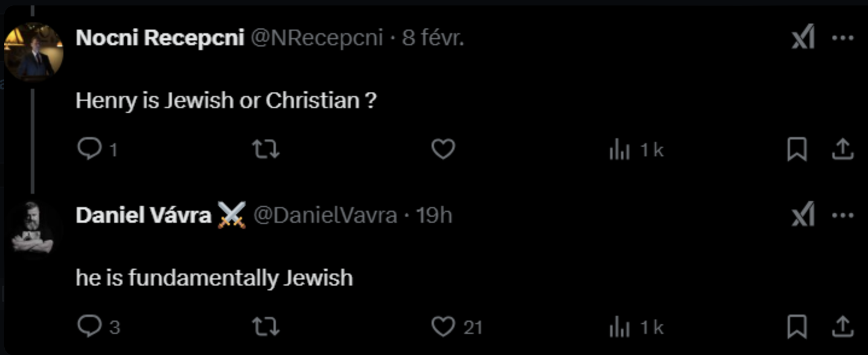868x355 pixels.
Task: Bookmark Daniel Vávra's tweet
Action: pyautogui.click(x=797, y=327)
